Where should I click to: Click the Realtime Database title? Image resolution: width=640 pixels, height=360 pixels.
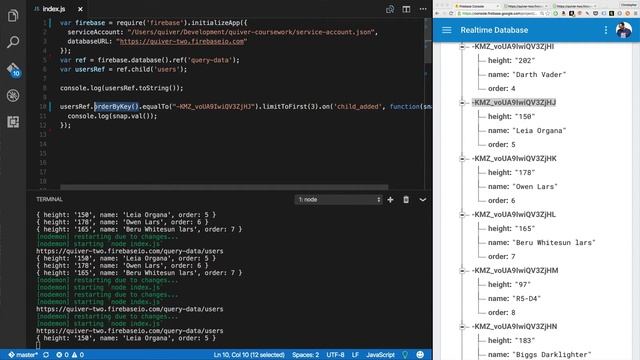point(494,30)
